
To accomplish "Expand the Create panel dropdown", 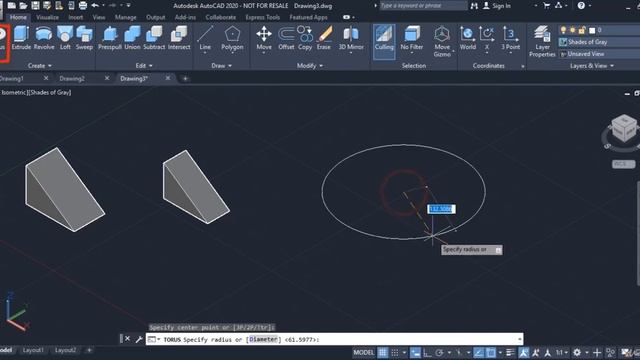I will coord(40,66).
